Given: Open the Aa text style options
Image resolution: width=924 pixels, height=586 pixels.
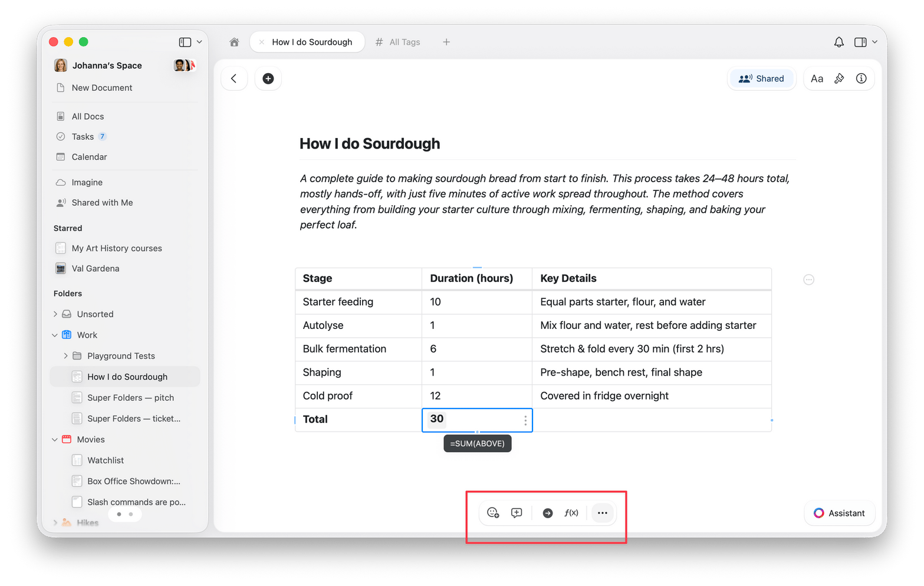Looking at the screenshot, I should tap(817, 78).
